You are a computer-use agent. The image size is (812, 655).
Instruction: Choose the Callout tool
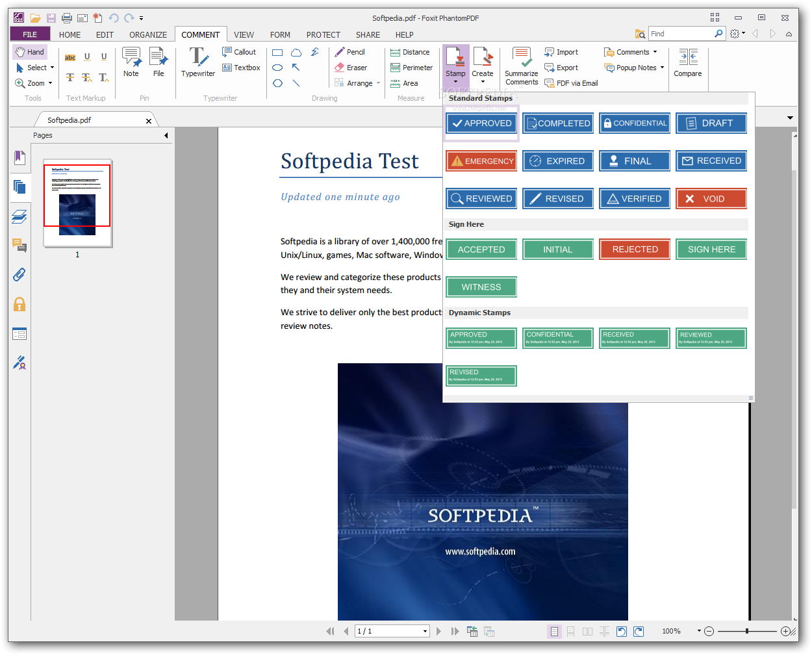click(x=239, y=52)
